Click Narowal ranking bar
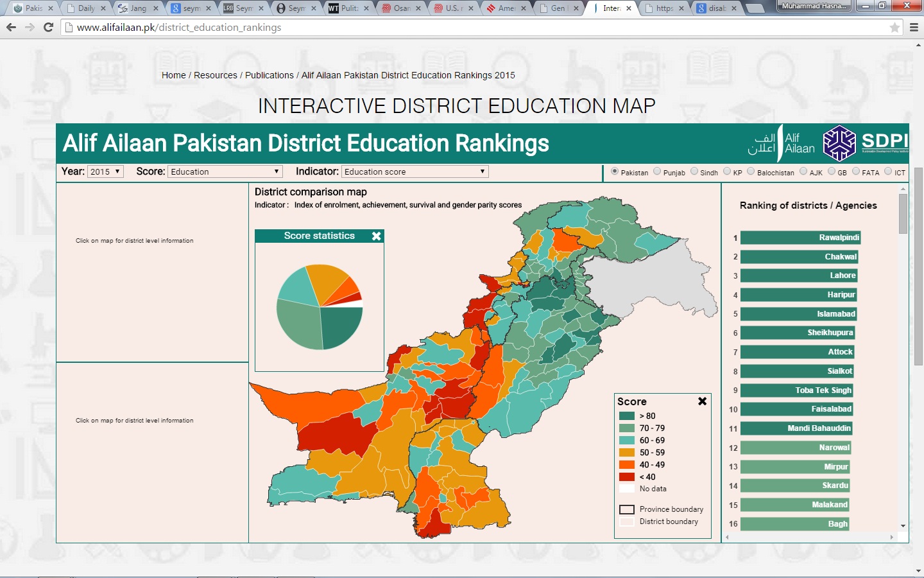 796,448
